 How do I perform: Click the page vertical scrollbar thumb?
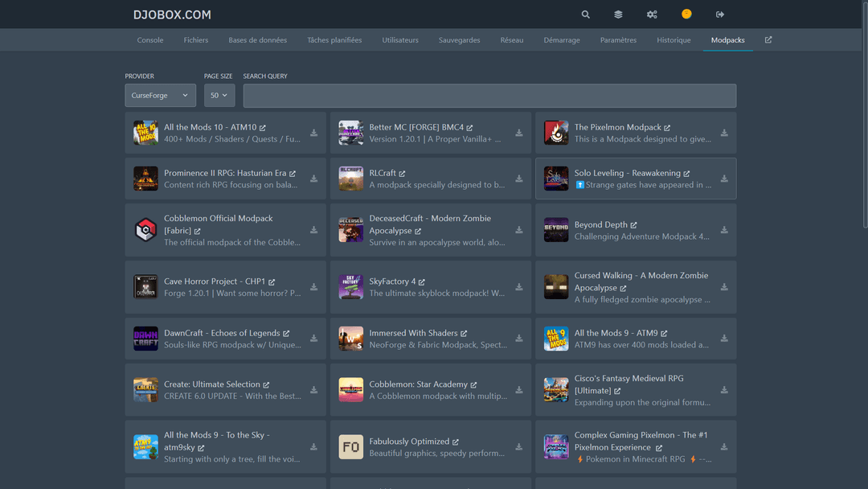tap(865, 113)
